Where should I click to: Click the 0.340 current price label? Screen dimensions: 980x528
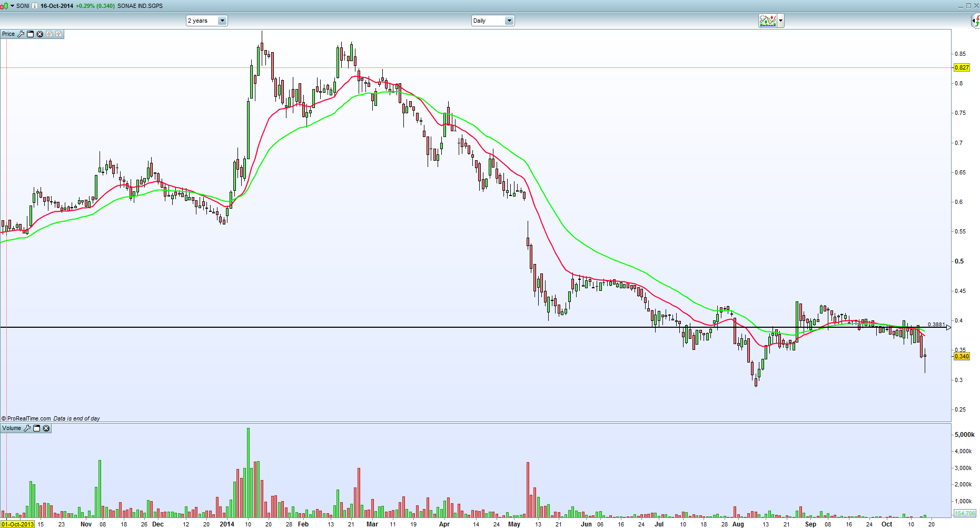coord(962,356)
